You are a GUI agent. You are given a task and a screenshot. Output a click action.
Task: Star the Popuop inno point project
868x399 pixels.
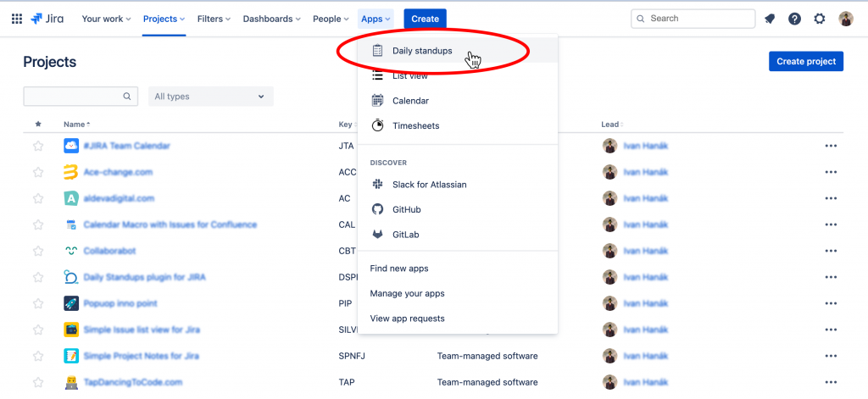click(37, 303)
